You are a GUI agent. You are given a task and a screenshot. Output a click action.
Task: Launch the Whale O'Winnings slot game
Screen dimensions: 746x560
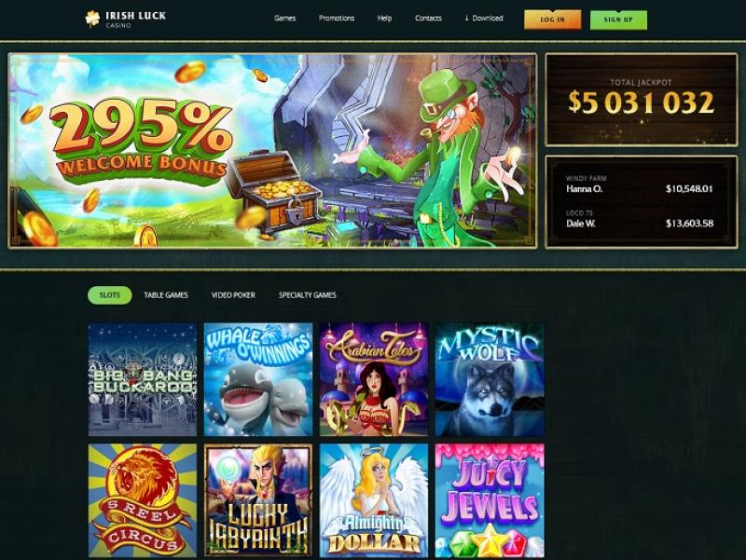click(x=258, y=379)
